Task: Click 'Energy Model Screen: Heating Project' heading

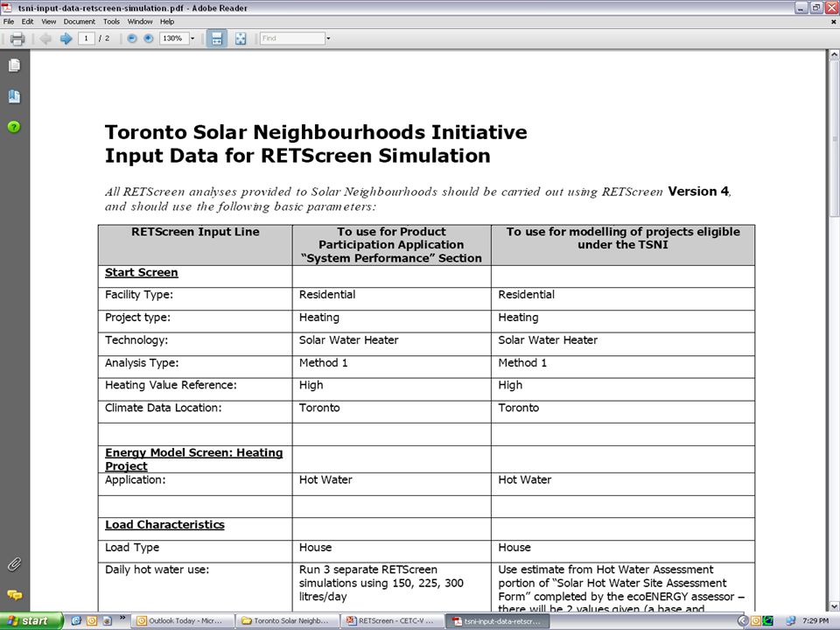Action: 194,459
